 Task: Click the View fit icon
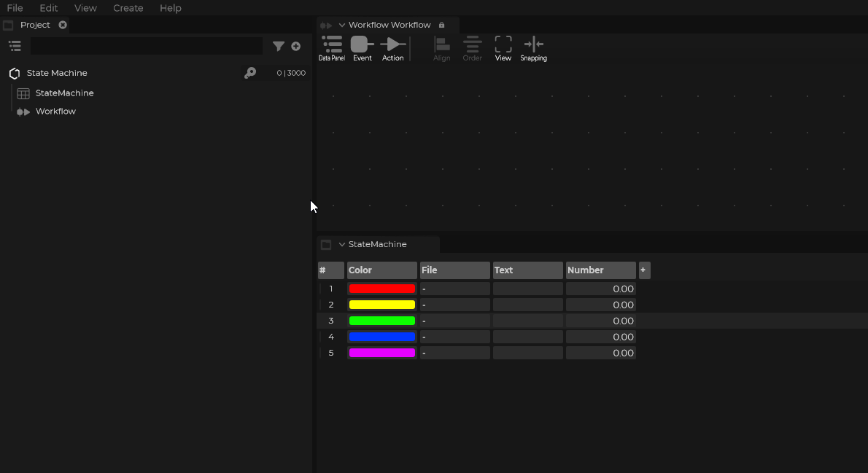point(503,48)
